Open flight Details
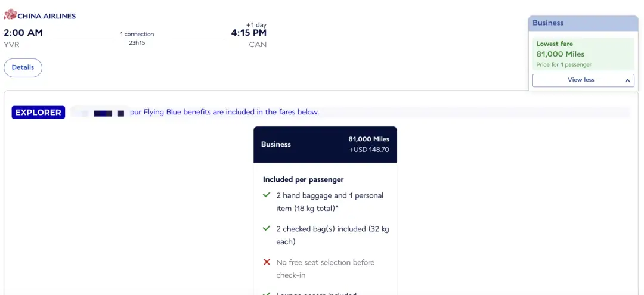This screenshot has height=295, width=644. (23, 67)
